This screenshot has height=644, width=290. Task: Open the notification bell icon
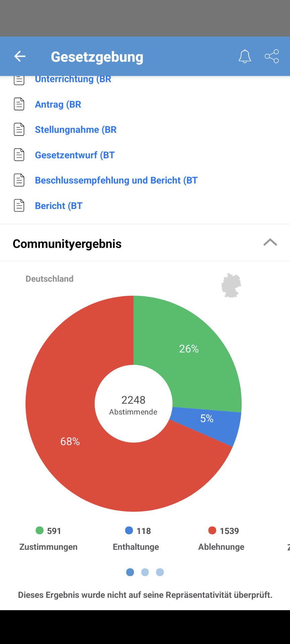(245, 56)
